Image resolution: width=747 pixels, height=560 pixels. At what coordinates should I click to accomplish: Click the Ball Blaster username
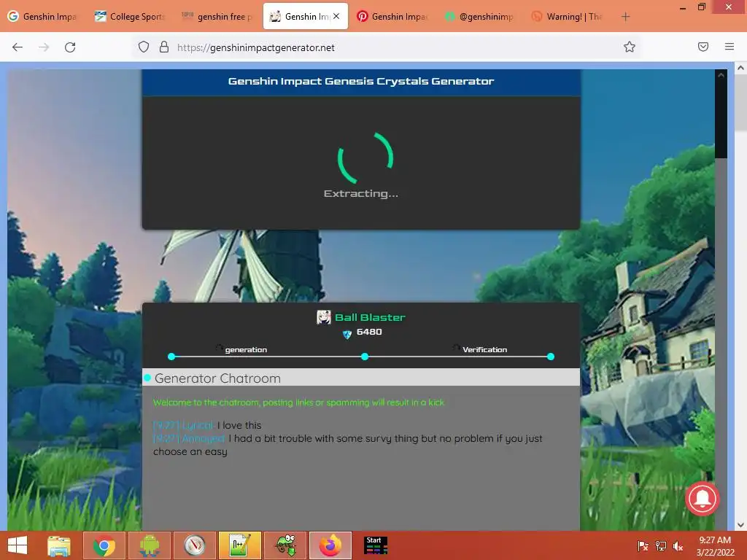(x=370, y=318)
